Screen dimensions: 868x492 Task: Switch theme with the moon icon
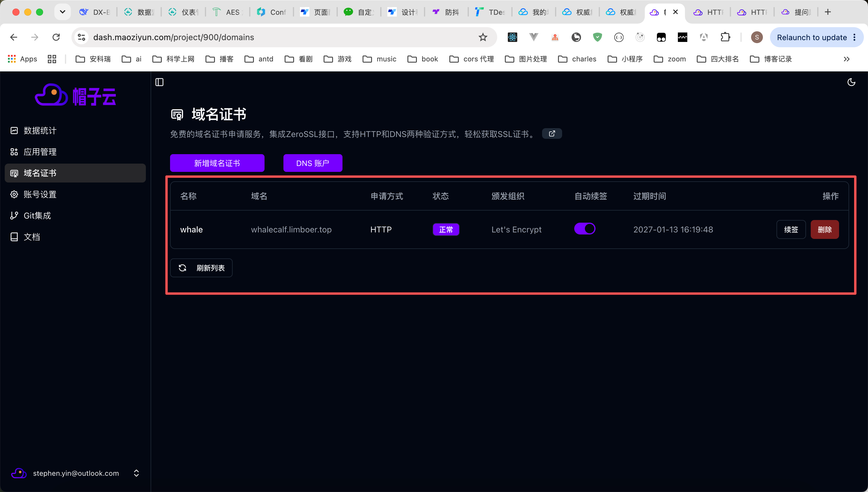pyautogui.click(x=851, y=82)
